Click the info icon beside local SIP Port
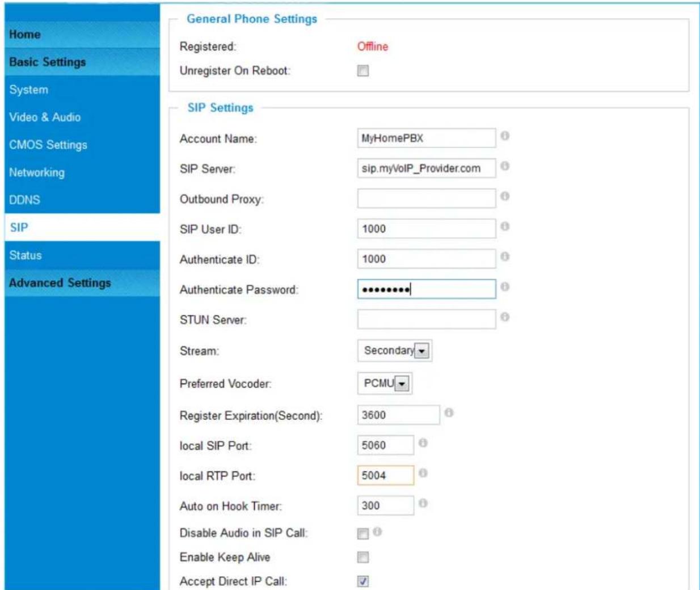Viewport: 700px width, 590px height. [423, 443]
